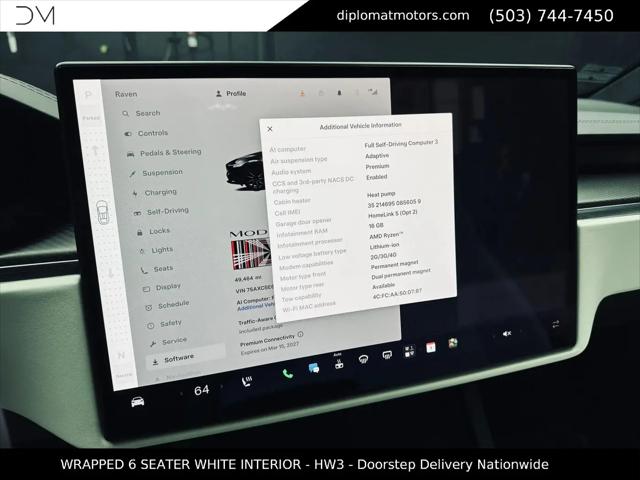This screenshot has width=640, height=480.
Task: Toggle the Auto wiper icon
Action: (x=338, y=362)
